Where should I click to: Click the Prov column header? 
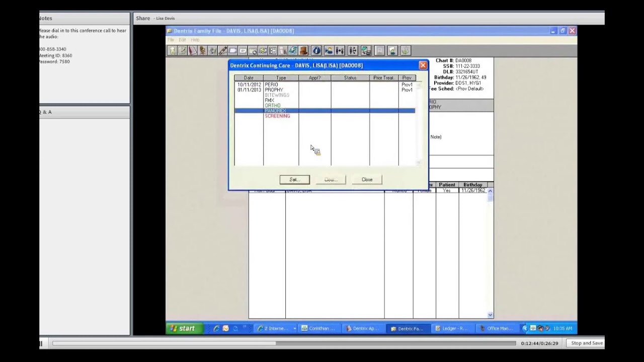pyautogui.click(x=407, y=78)
